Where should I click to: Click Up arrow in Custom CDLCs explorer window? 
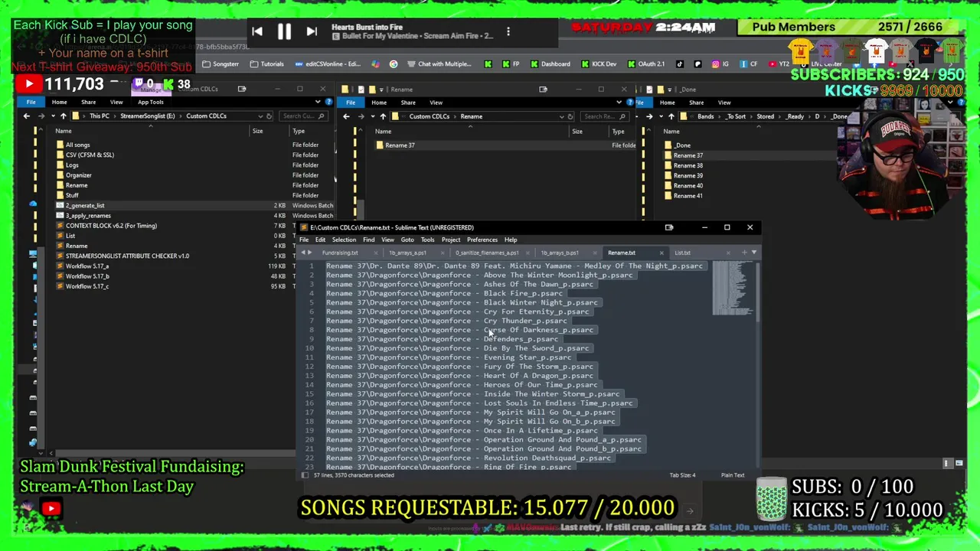click(x=64, y=116)
